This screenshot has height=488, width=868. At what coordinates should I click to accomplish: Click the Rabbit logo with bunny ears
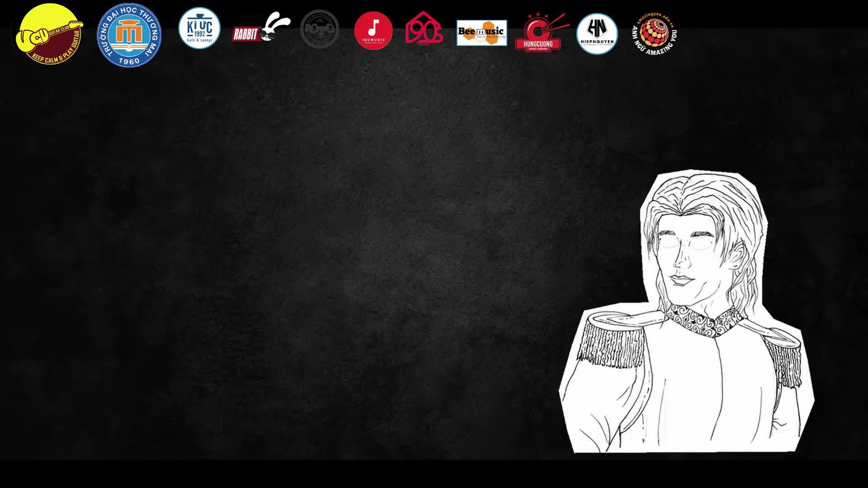pos(261,28)
